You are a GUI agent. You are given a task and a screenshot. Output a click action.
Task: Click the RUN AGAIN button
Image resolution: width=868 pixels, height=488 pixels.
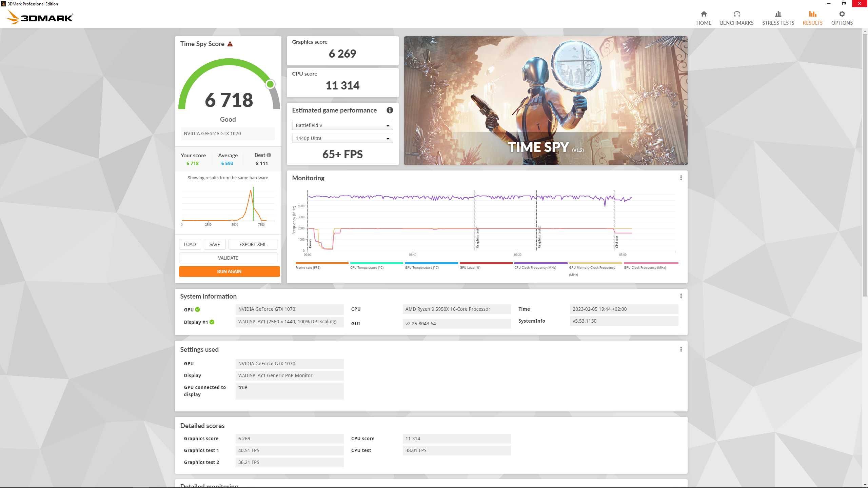tap(229, 271)
